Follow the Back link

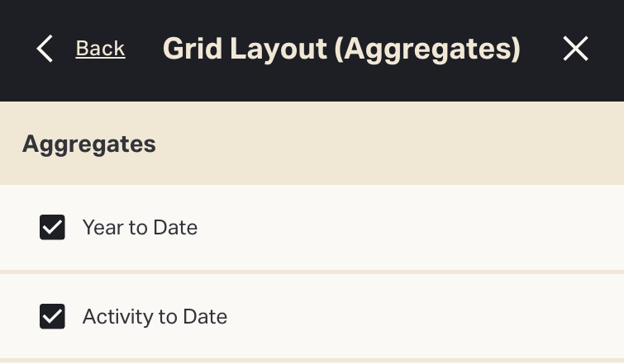pyautogui.click(x=100, y=49)
